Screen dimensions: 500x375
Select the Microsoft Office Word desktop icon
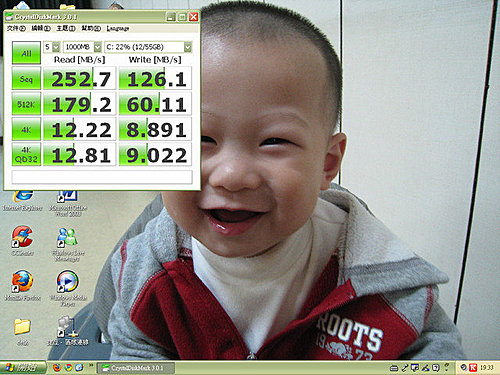click(68, 203)
